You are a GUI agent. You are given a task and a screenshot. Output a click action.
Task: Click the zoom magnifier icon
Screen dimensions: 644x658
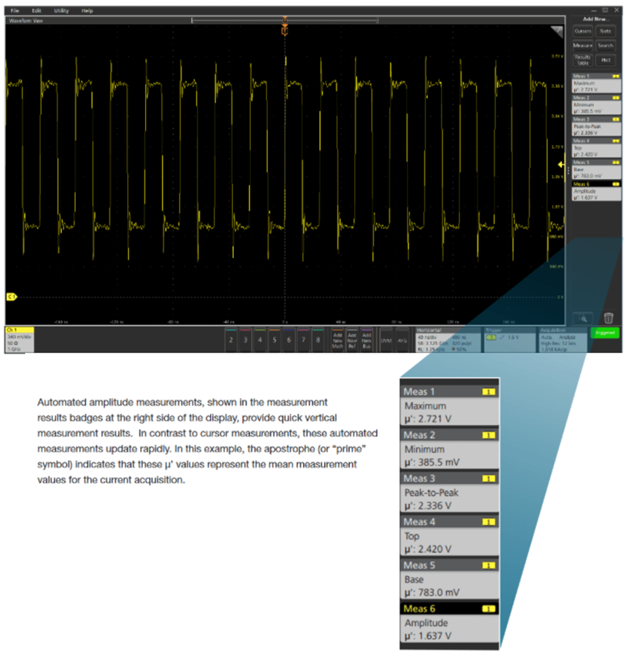point(582,317)
